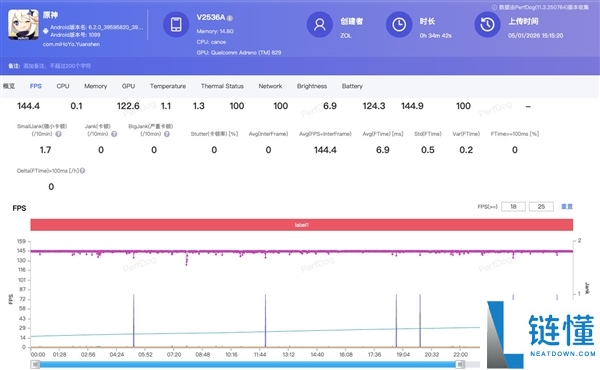Click the Std(FTime) value 0.5

[x=427, y=150]
